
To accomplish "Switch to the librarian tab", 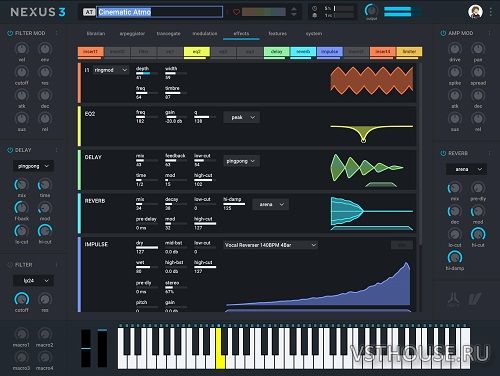I will (x=96, y=33).
